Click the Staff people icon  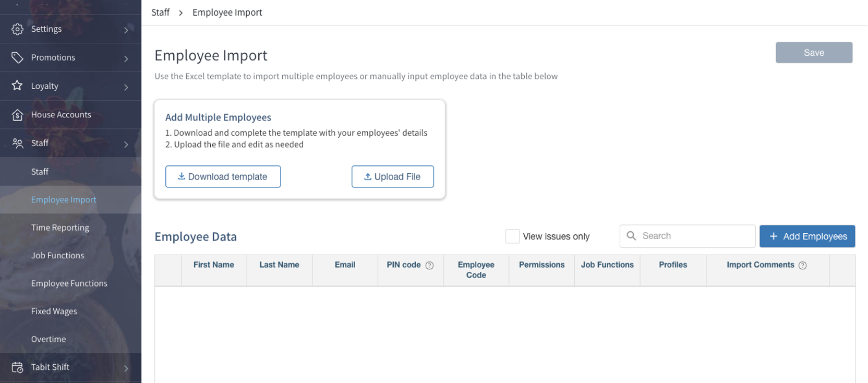tap(17, 143)
